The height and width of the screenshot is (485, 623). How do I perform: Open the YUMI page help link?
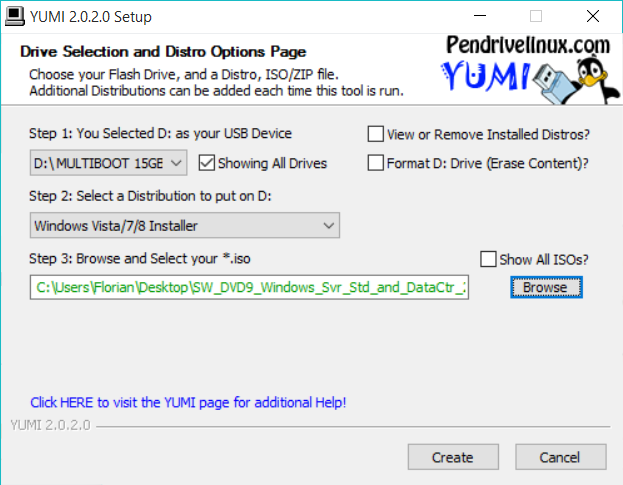[x=188, y=402]
